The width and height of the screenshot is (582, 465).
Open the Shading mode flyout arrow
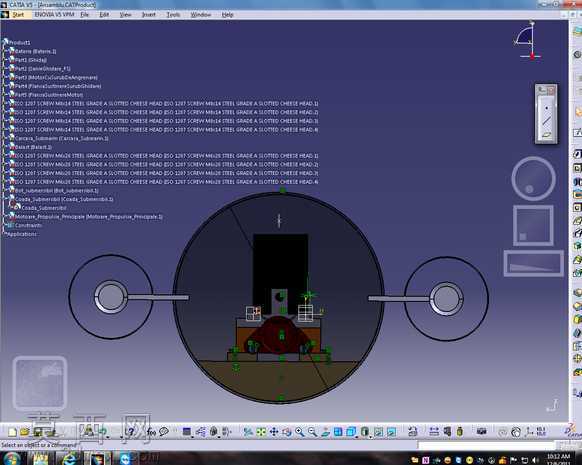click(371, 436)
